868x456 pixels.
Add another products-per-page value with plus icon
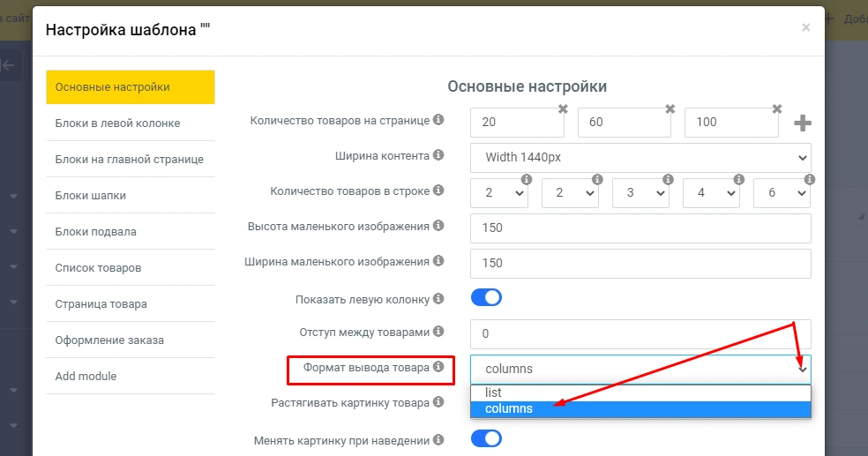(x=802, y=123)
